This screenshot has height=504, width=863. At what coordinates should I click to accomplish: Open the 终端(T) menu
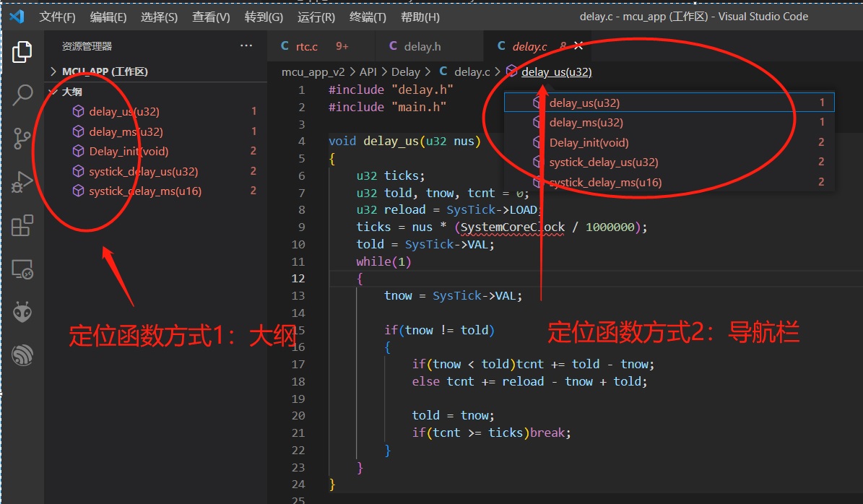368,17
